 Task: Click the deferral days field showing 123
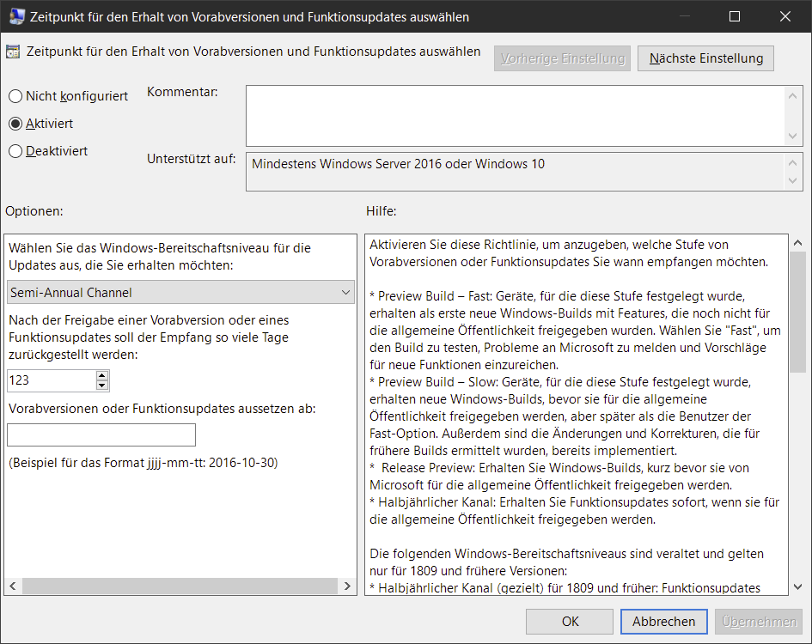[52, 380]
